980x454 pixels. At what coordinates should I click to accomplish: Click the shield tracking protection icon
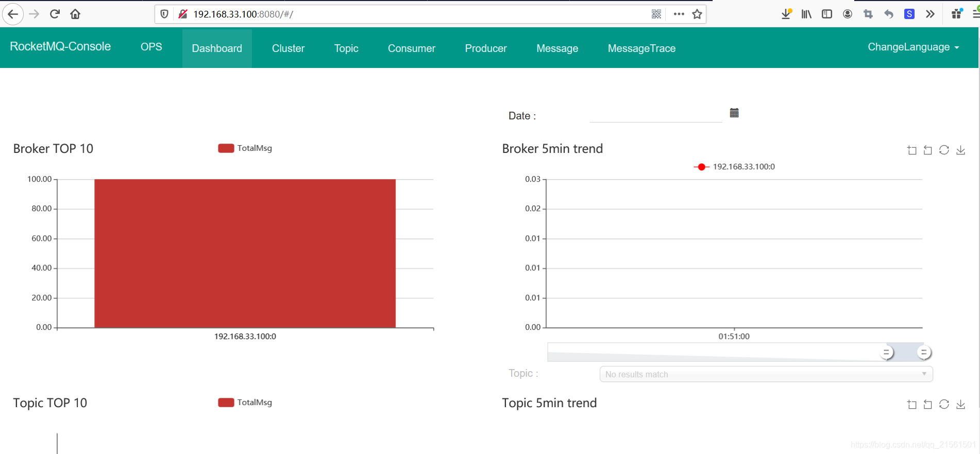coord(164,14)
